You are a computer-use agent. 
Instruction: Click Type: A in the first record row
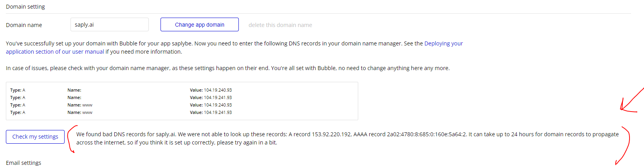[18, 90]
